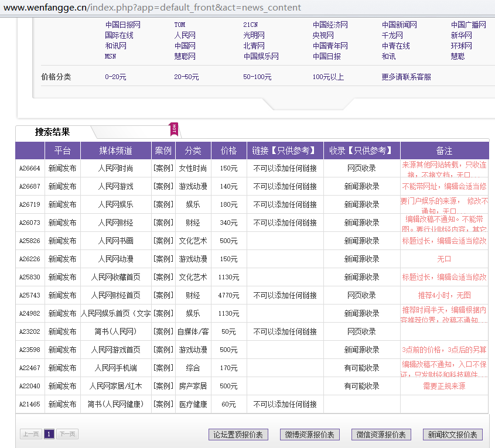Screen dimensions: 495x448
Task: Select the 光明网 media filter
Action: coord(254,35)
